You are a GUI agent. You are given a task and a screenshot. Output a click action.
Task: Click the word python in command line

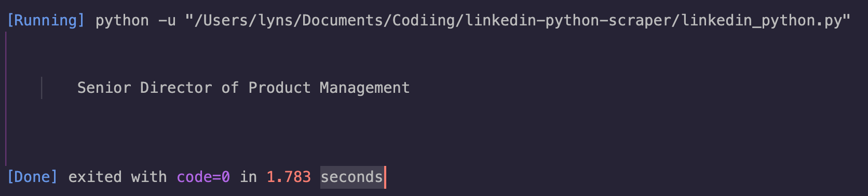click(122, 21)
